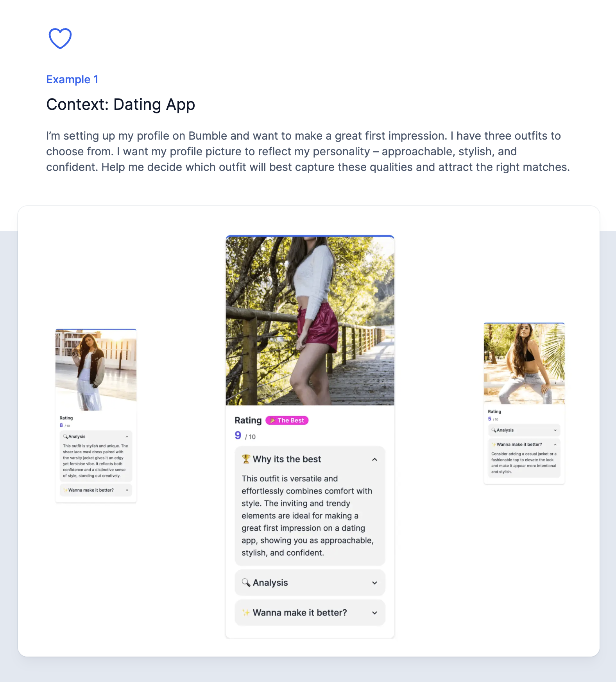The image size is (616, 682).
Task: Open the varsity jacket outfit photo
Action: tap(96, 370)
